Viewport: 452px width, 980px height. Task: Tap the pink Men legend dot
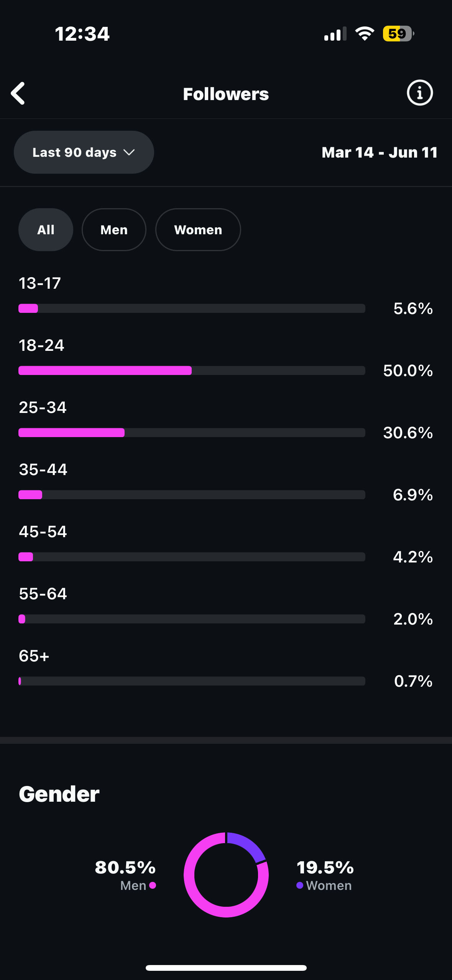(x=153, y=885)
